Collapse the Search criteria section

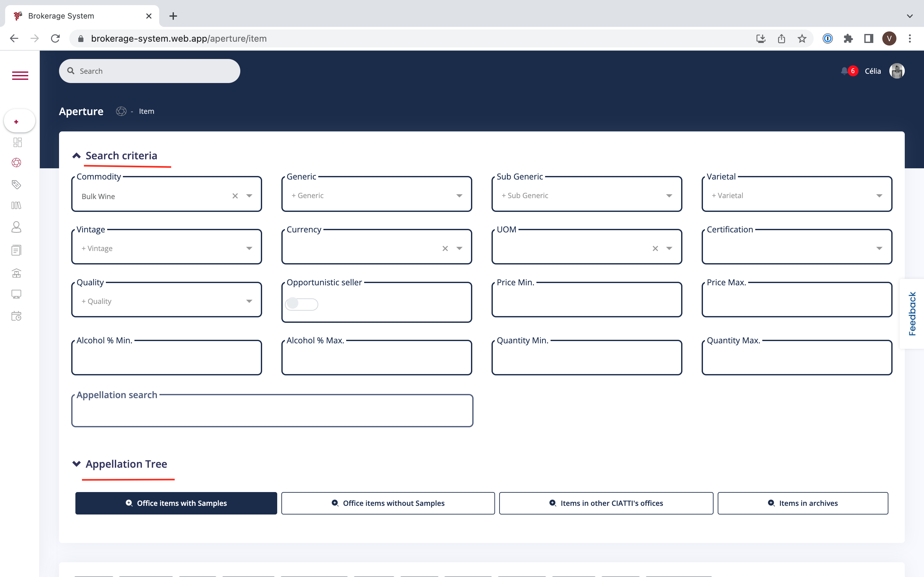pos(76,156)
